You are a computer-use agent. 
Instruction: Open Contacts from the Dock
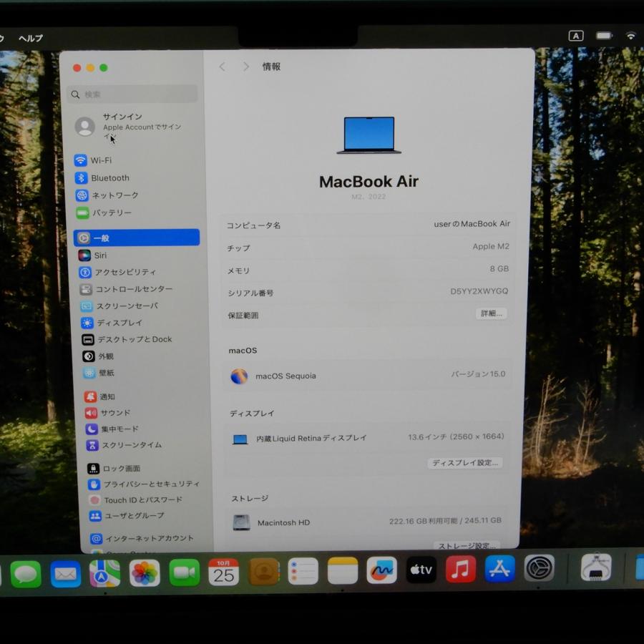point(264,571)
